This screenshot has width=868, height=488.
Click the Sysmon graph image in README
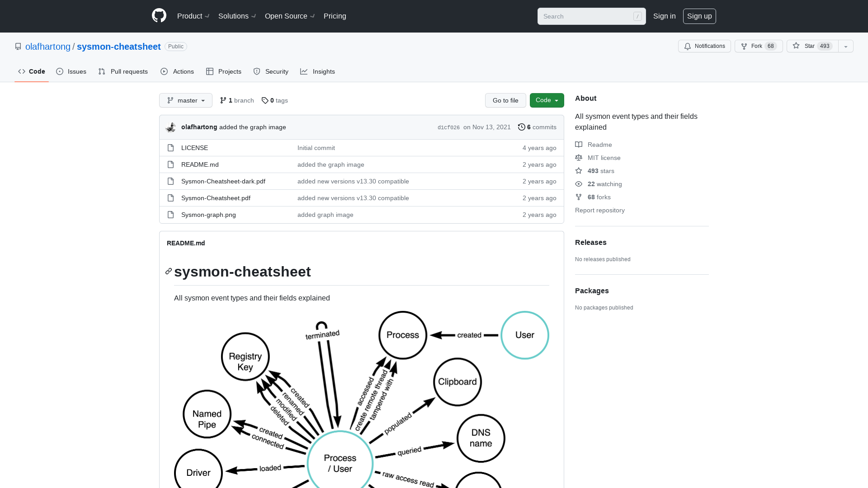click(362, 399)
